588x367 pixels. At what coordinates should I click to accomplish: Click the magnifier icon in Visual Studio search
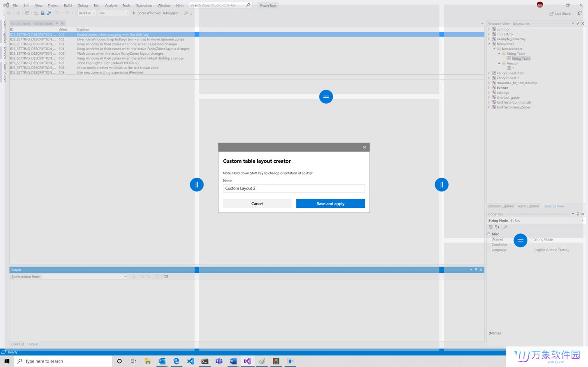click(248, 5)
